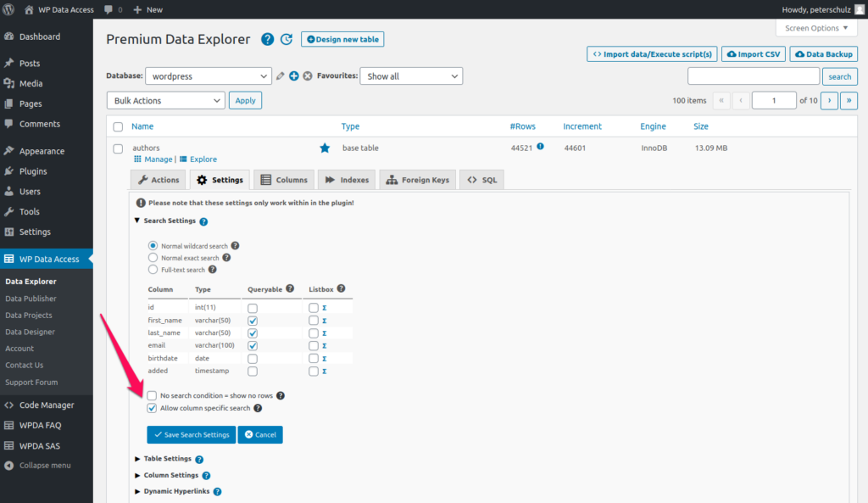Open the Actions tab with wrench icon
This screenshot has height=503, width=868.
[x=157, y=179]
